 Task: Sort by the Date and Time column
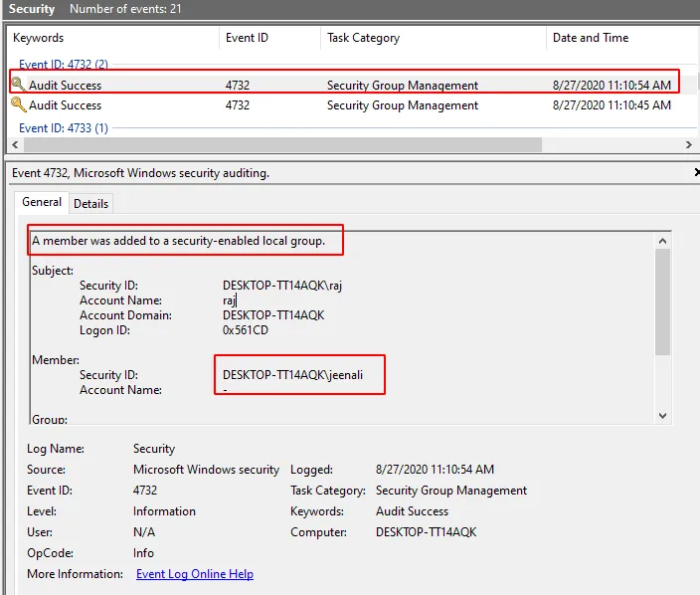point(590,38)
